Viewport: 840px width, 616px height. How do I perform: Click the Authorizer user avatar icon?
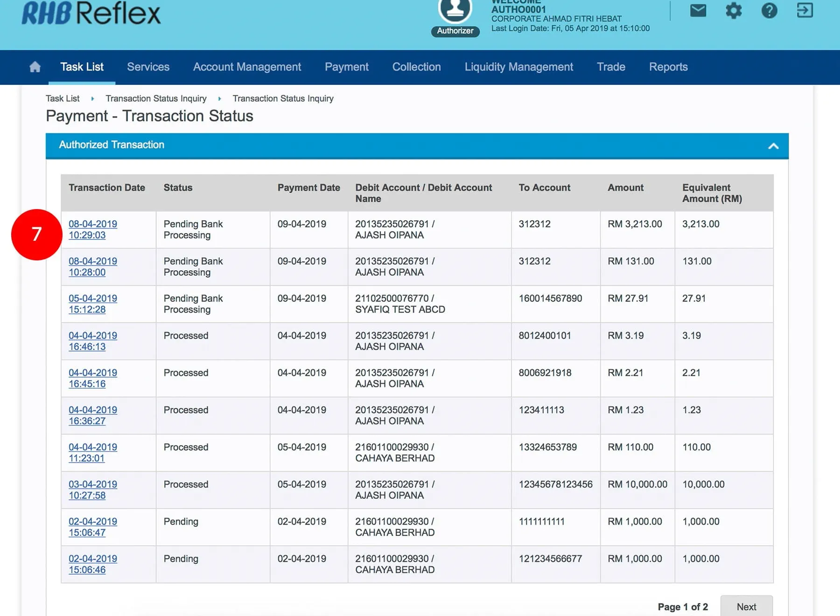pyautogui.click(x=455, y=10)
